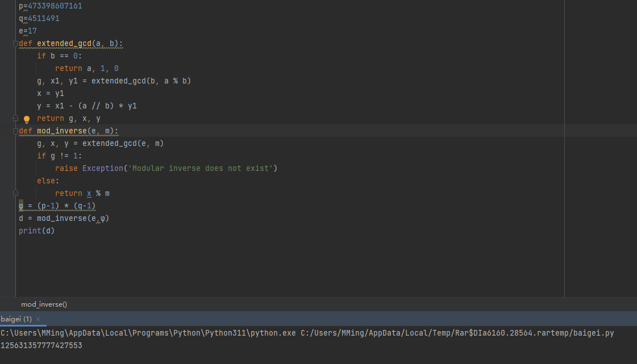Click the p value 473398607161
The height and width of the screenshot is (364, 637).
pos(55,6)
